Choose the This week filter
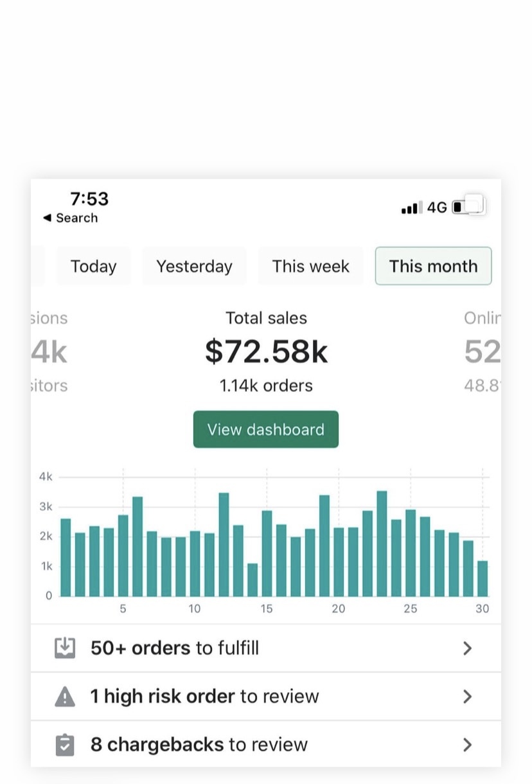The height and width of the screenshot is (784, 532). click(x=310, y=266)
